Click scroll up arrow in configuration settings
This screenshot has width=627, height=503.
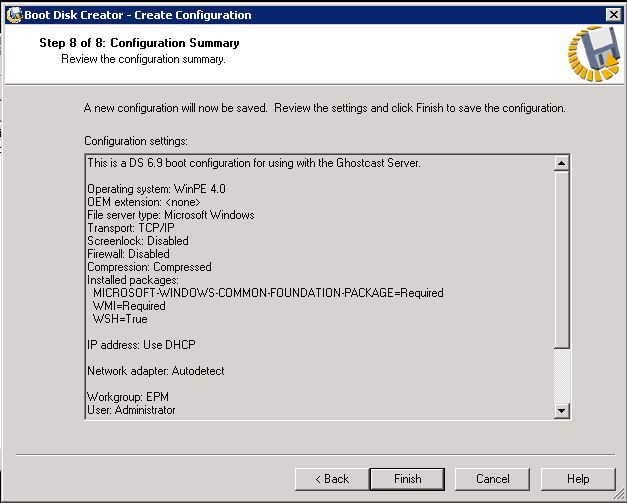(561, 163)
